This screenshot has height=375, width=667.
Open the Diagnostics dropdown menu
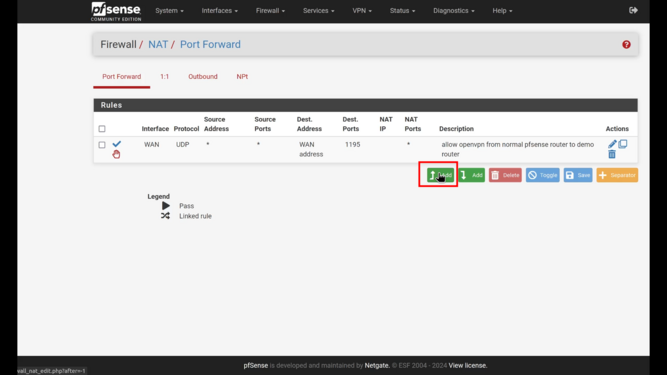coord(453,11)
